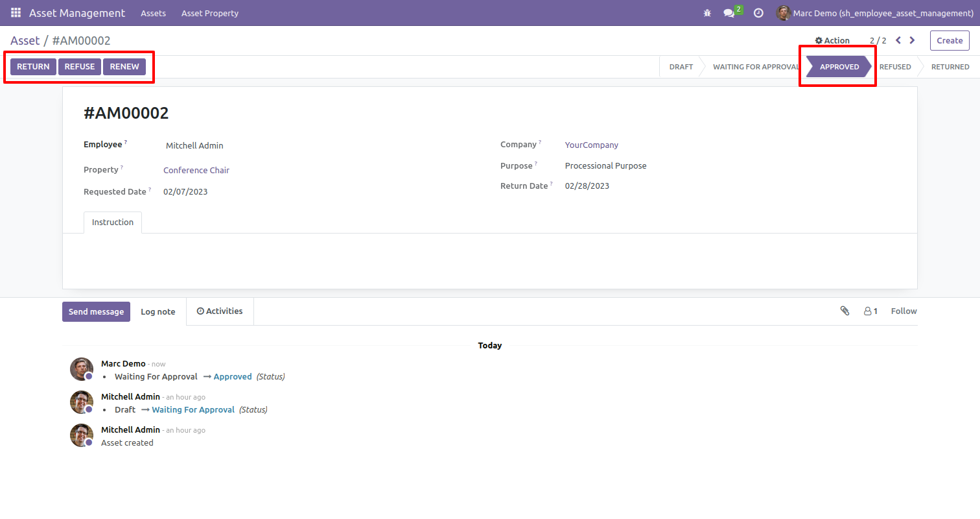Click the blue Approved status value in chatter
The width and height of the screenshot is (980, 519).
[233, 377]
